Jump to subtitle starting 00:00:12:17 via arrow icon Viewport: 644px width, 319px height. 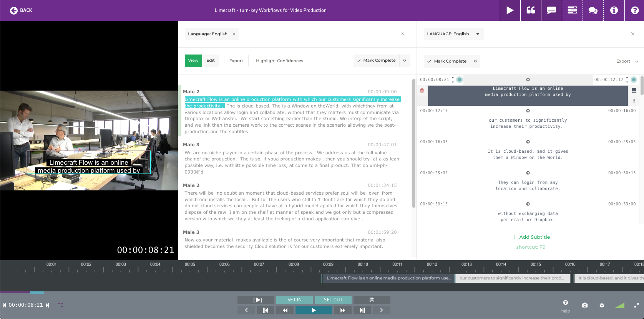[x=528, y=111]
